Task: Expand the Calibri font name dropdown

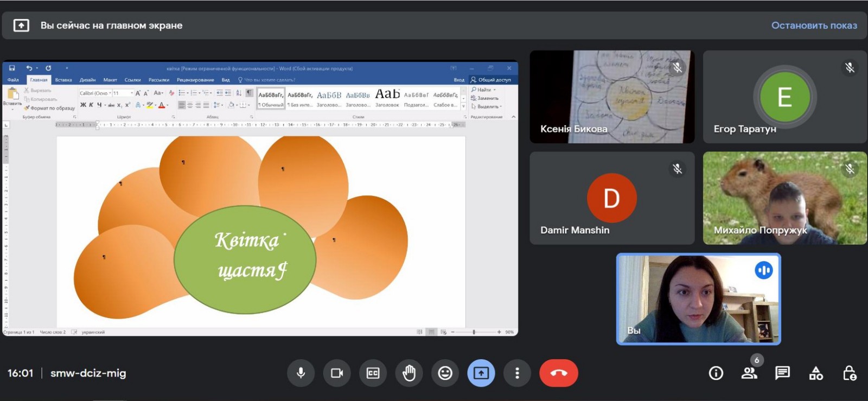Action: pos(110,93)
